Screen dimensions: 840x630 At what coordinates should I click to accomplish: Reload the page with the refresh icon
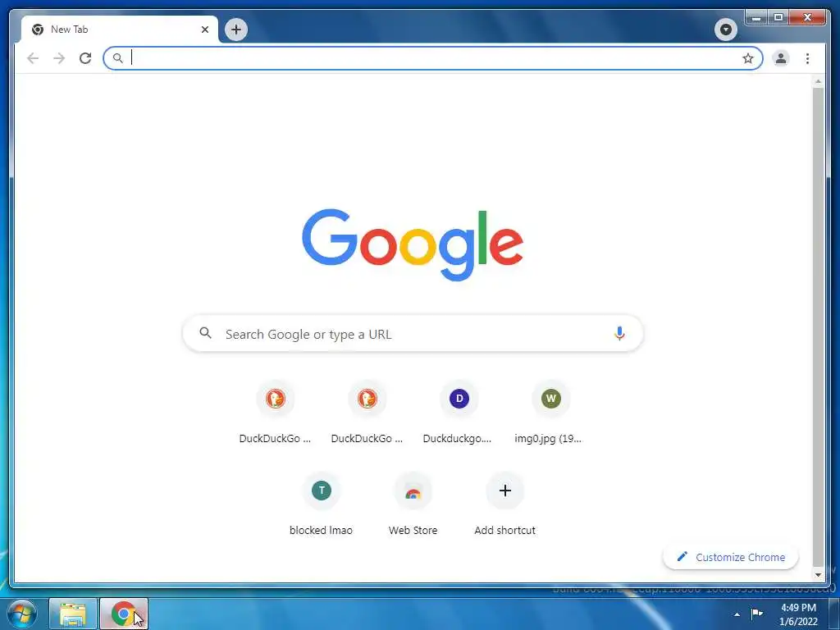click(85, 58)
